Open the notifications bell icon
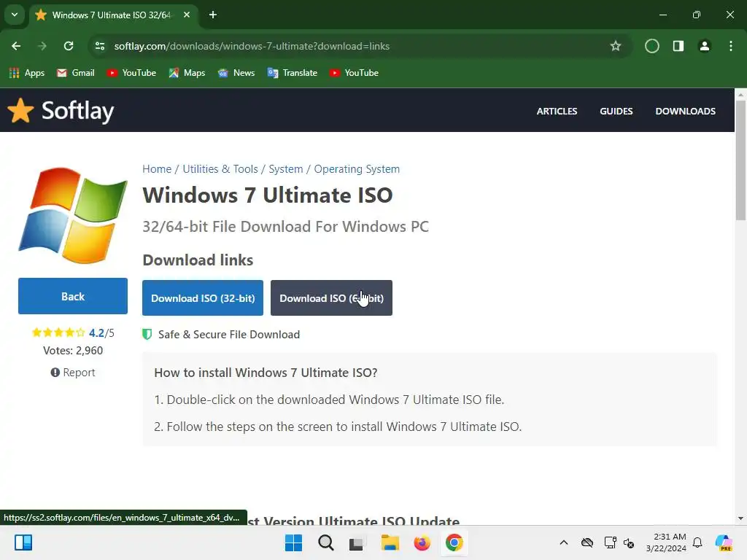This screenshot has width=747, height=560. [697, 542]
